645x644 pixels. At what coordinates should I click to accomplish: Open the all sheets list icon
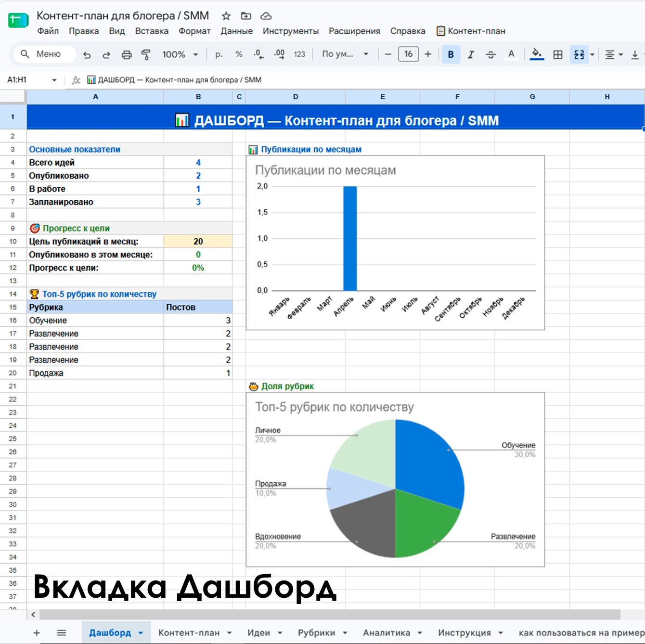(62, 633)
